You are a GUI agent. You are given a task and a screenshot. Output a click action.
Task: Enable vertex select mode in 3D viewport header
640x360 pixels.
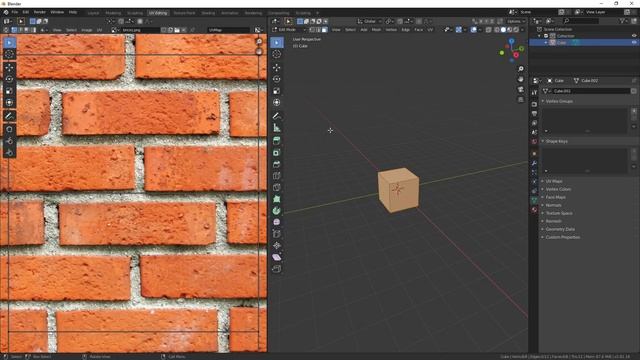tap(312, 30)
